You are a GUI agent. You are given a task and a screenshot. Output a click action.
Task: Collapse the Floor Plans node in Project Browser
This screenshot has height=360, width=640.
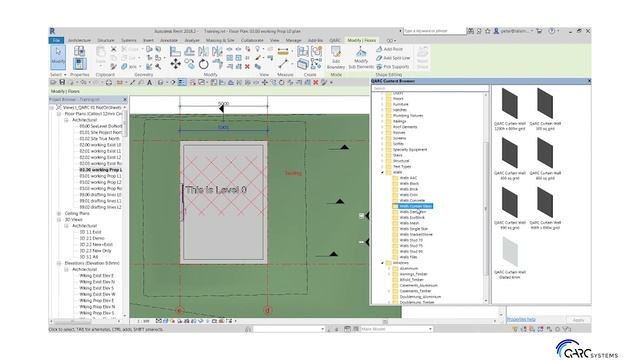pyautogui.click(x=59, y=114)
